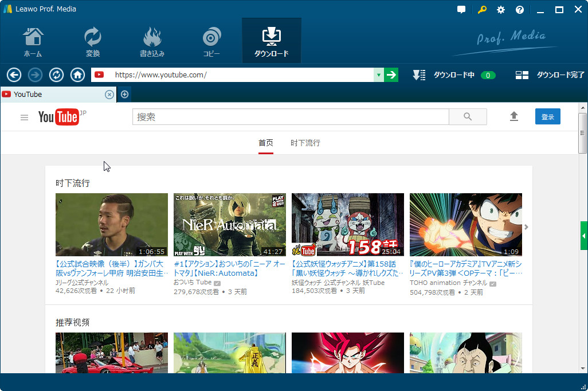
Task: Click the scrollbar down arrow
Action: pyautogui.click(x=582, y=369)
